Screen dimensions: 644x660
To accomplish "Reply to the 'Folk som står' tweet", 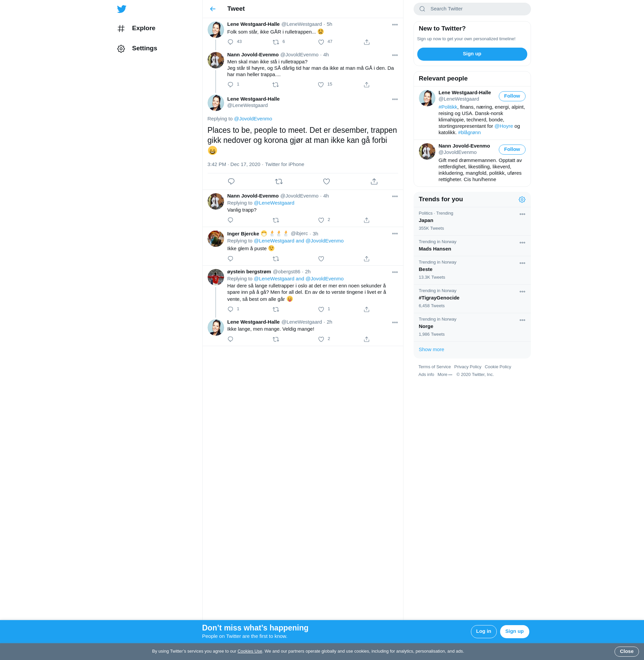I will click(x=230, y=42).
